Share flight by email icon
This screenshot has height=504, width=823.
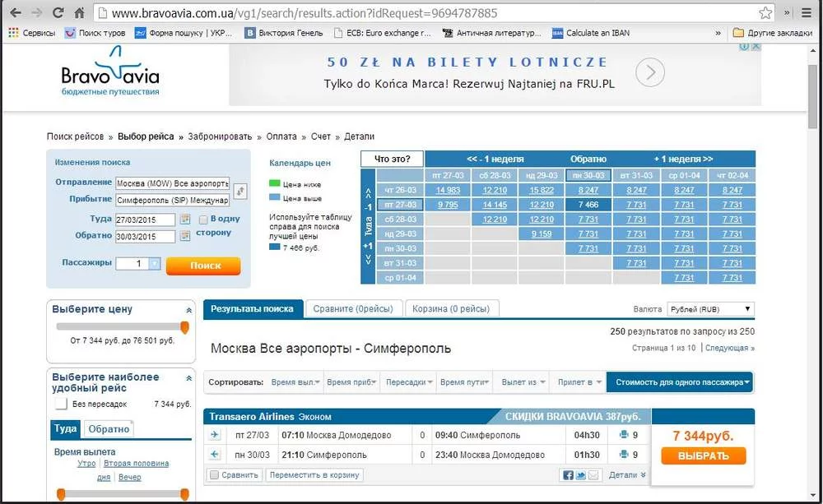coord(593,475)
